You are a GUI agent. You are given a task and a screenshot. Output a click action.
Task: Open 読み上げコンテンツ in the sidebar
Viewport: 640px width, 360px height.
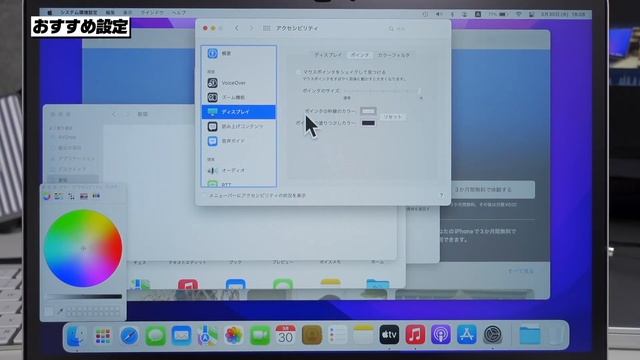pyautogui.click(x=239, y=127)
